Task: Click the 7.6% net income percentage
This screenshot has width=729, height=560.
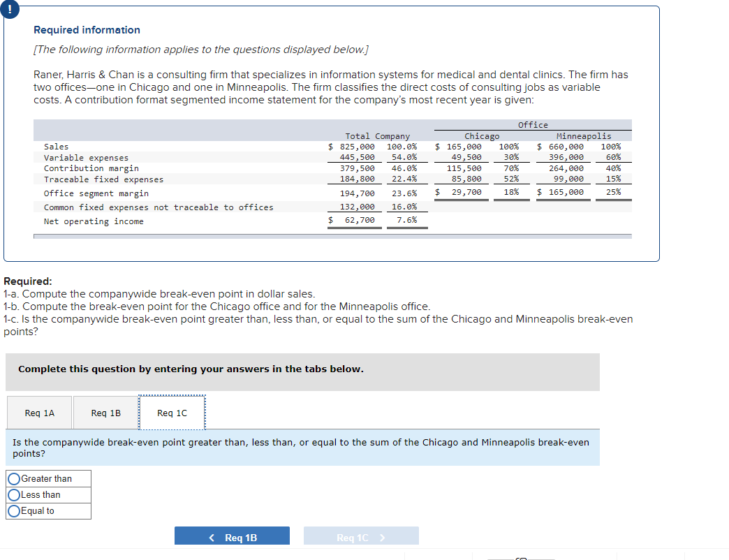Action: (407, 220)
